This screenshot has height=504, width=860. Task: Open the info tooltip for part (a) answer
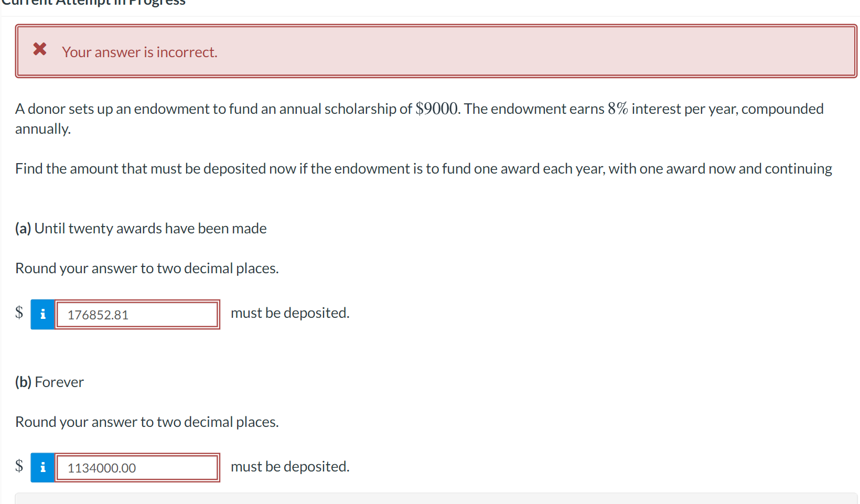click(x=42, y=314)
